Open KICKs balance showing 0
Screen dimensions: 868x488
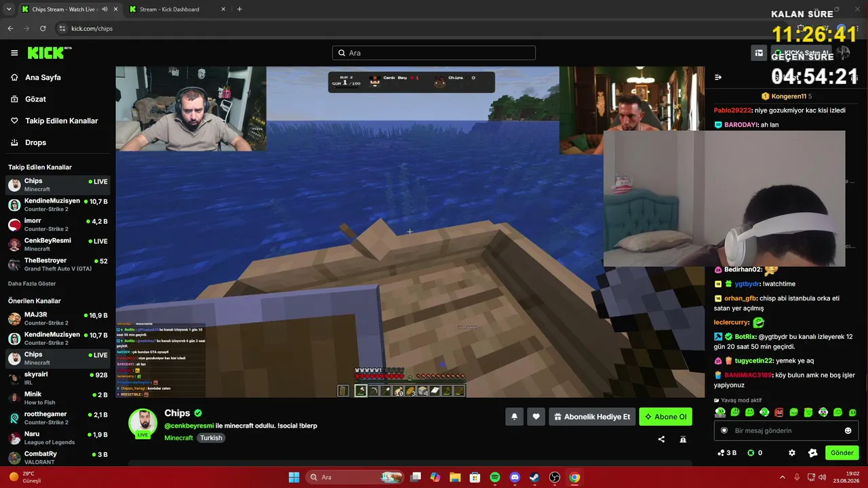pos(755,453)
